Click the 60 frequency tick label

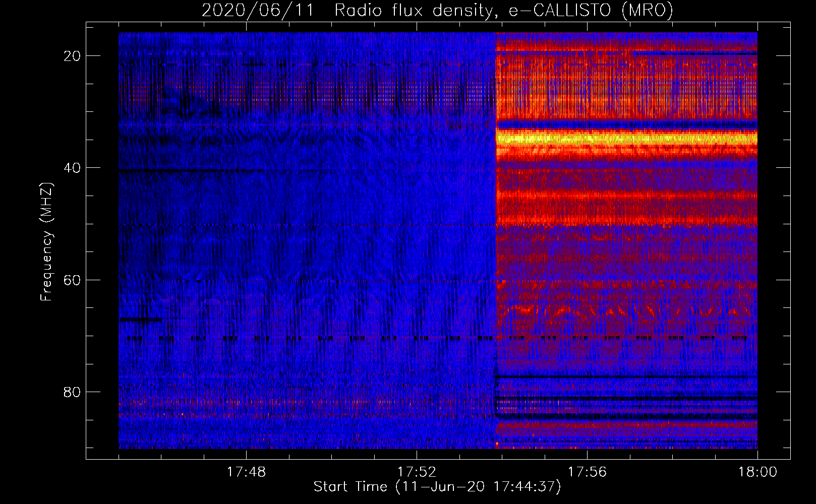coord(73,280)
